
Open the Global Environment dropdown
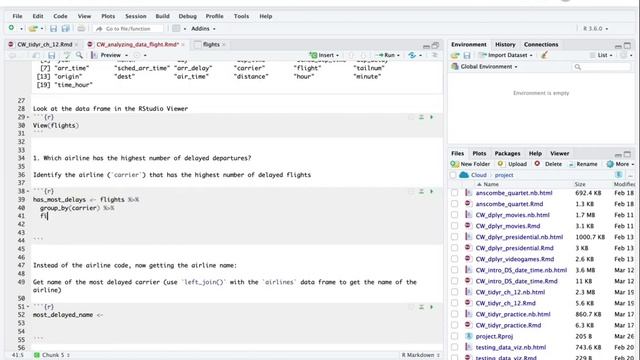click(x=484, y=67)
